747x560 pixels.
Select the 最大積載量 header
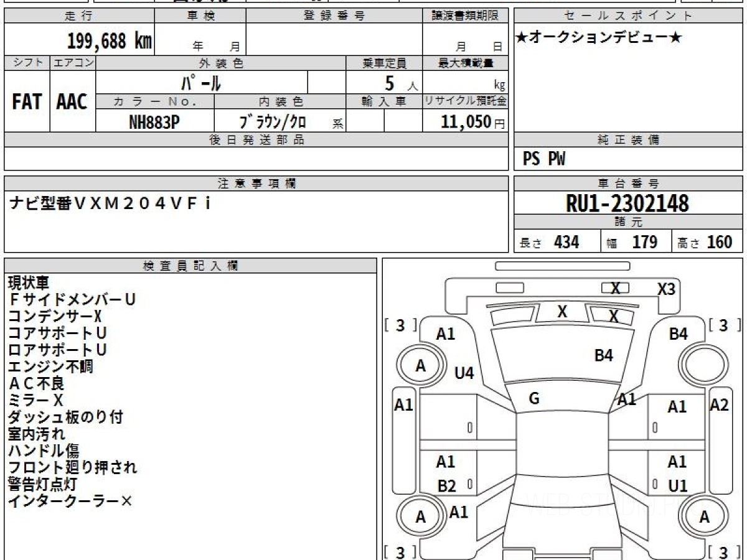point(466,63)
